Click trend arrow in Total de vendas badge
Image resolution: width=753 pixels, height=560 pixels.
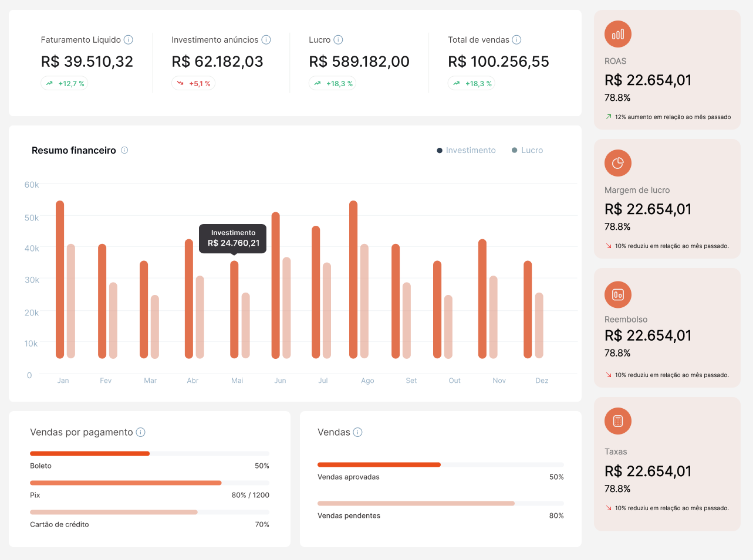click(457, 83)
